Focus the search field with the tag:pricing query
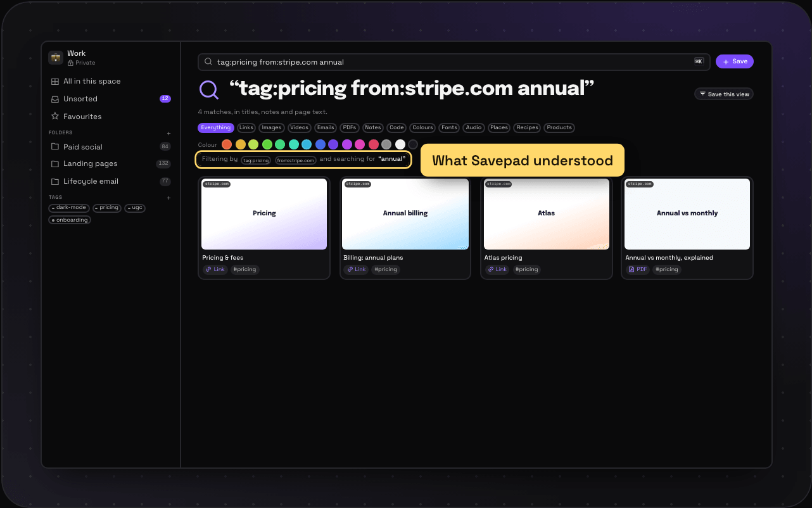812x508 pixels. 454,61
